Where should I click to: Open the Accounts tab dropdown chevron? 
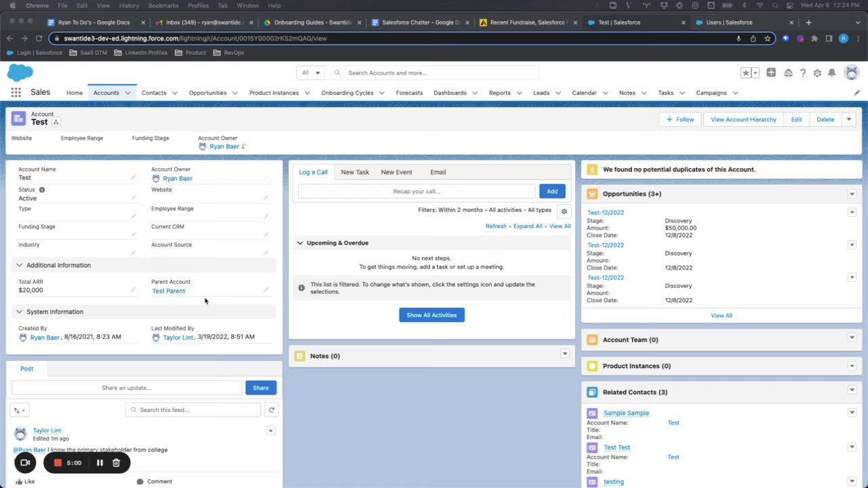point(127,93)
